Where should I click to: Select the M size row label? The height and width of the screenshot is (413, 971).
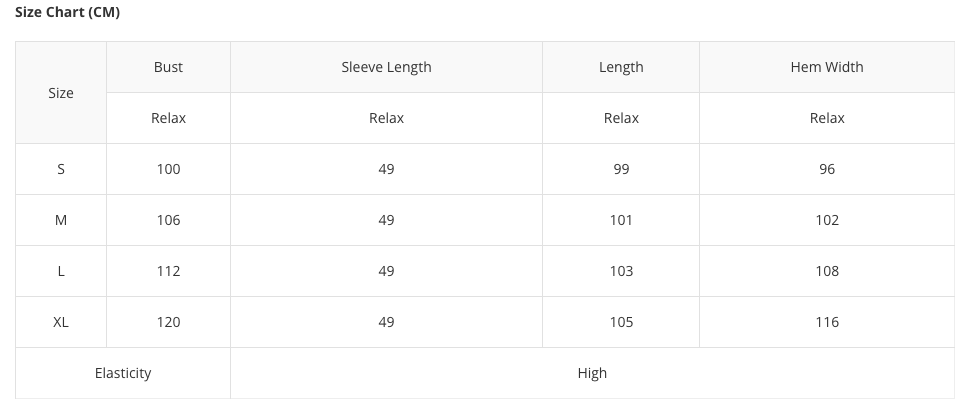click(61, 220)
